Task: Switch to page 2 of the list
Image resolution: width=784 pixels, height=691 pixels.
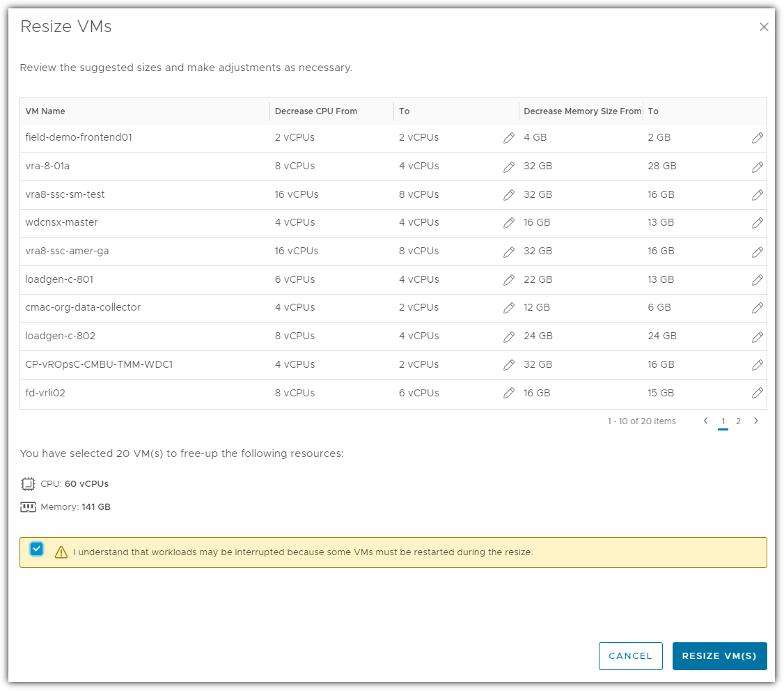Action: (738, 421)
